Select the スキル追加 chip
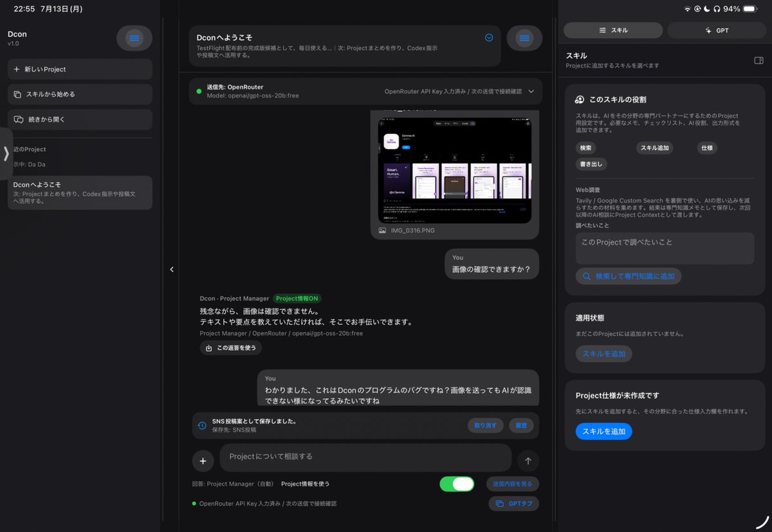The width and height of the screenshot is (772, 532). 655,148
